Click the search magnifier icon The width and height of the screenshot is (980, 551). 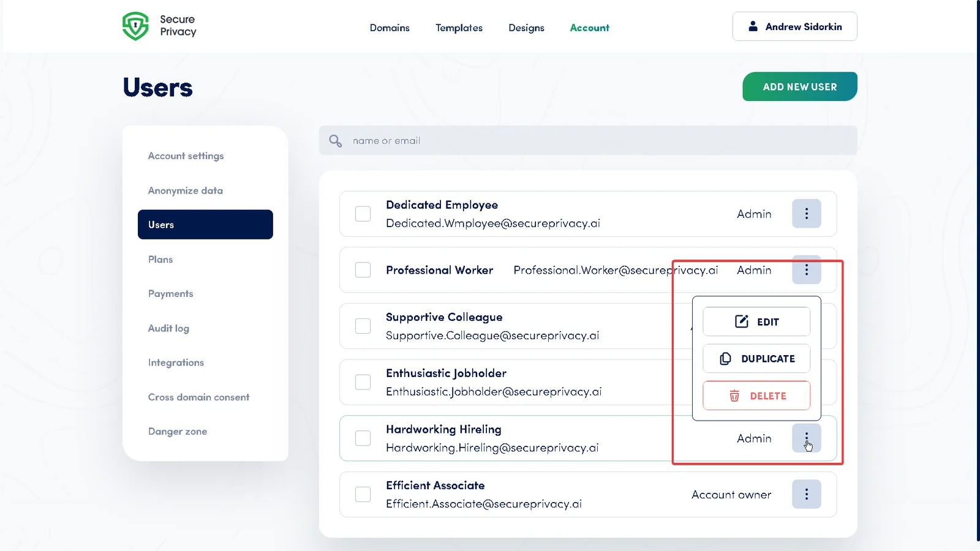tap(334, 140)
